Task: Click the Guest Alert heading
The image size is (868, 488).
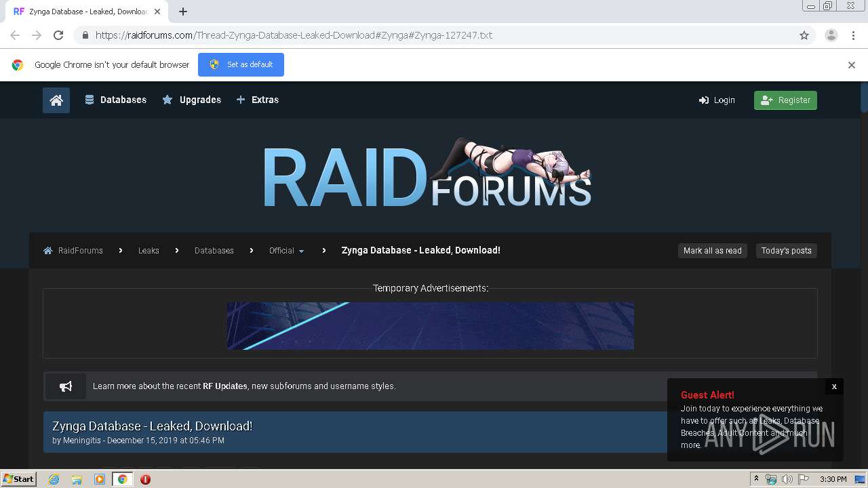Action: coord(707,395)
